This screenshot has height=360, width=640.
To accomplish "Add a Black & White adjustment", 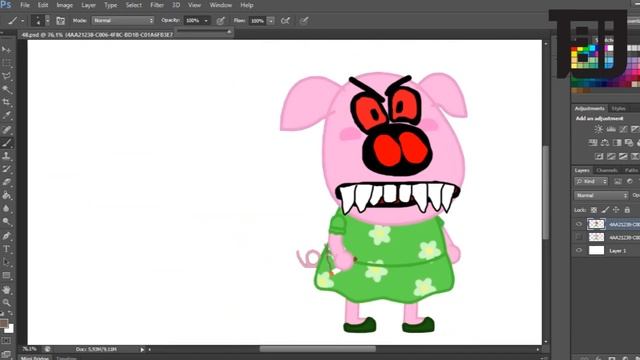I will (617, 142).
